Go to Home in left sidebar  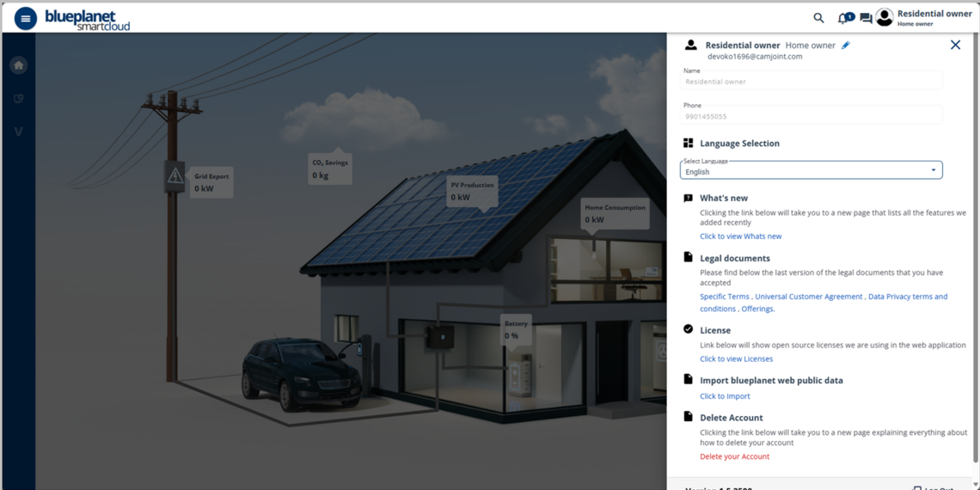point(18,65)
